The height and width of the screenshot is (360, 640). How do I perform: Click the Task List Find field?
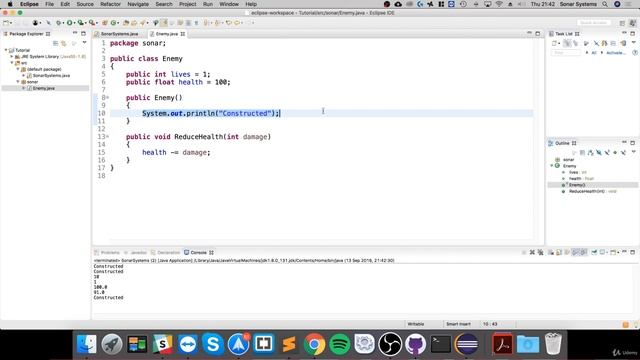[x=566, y=53]
